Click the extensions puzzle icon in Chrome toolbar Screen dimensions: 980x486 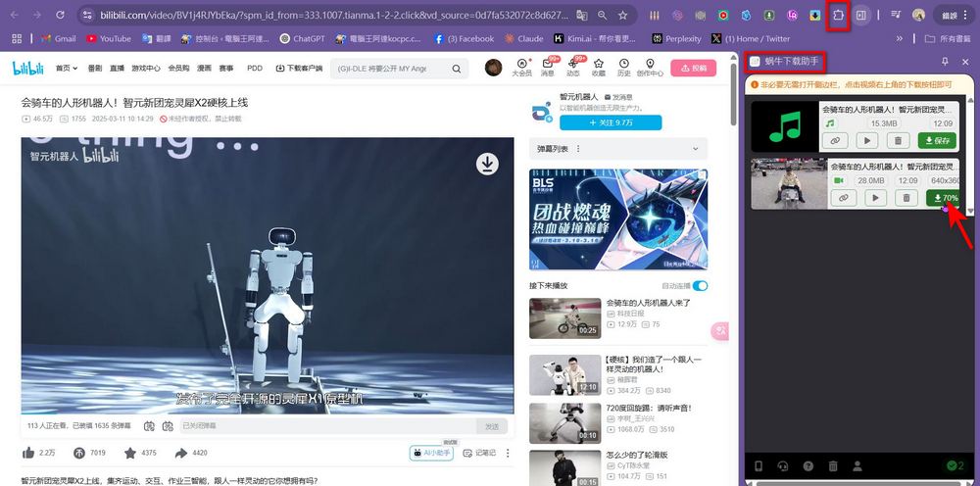coord(838,15)
